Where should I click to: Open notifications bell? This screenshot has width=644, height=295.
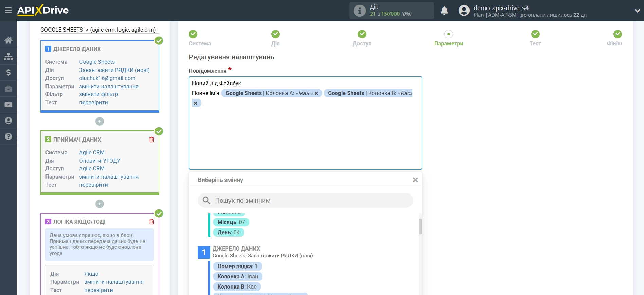coord(444,11)
